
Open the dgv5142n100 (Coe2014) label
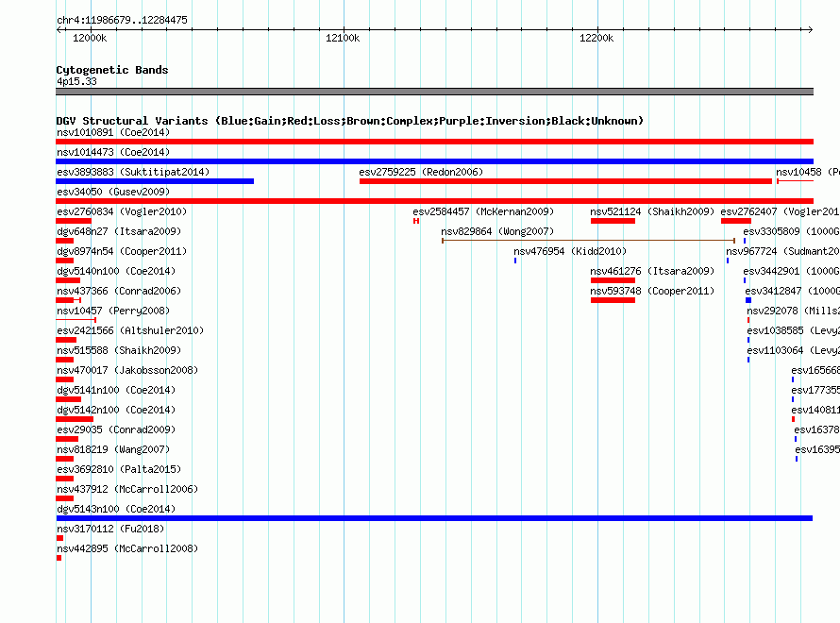pyautogui.click(x=116, y=410)
